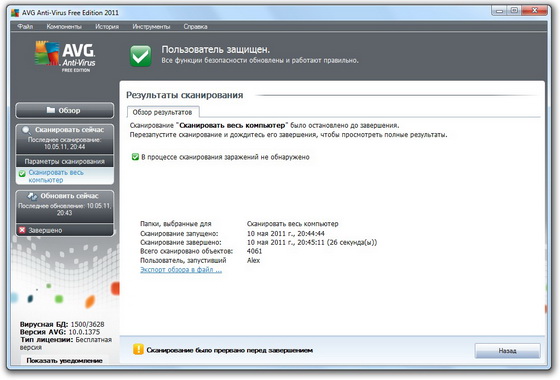The image size is (560, 380).
Task: Open the Справка menu
Action: pos(195,26)
